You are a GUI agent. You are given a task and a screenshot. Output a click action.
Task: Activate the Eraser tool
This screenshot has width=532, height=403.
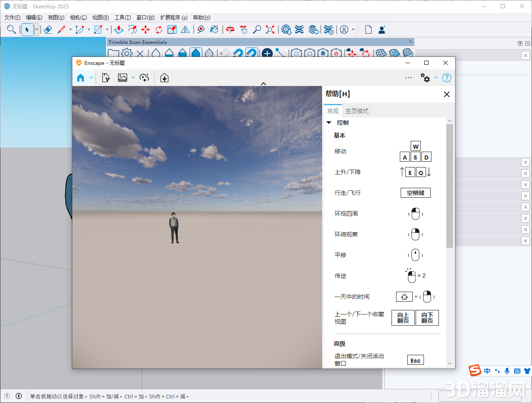(x=47, y=29)
